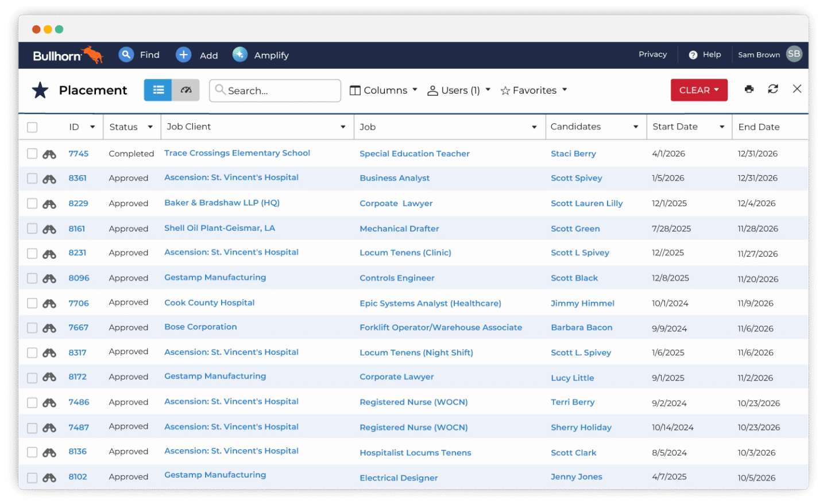Preview placement 8361 with binoculars icon
Screen dimensions: 827x504
coord(49,179)
